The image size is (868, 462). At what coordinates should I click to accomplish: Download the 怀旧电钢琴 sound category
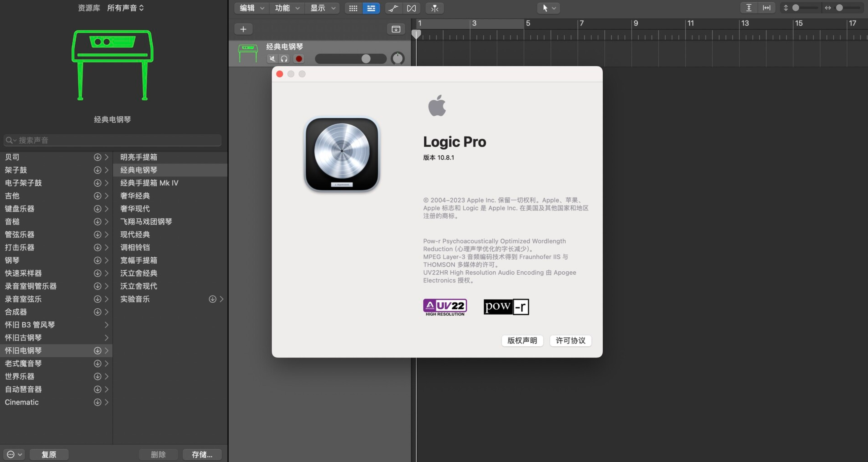[x=98, y=350]
